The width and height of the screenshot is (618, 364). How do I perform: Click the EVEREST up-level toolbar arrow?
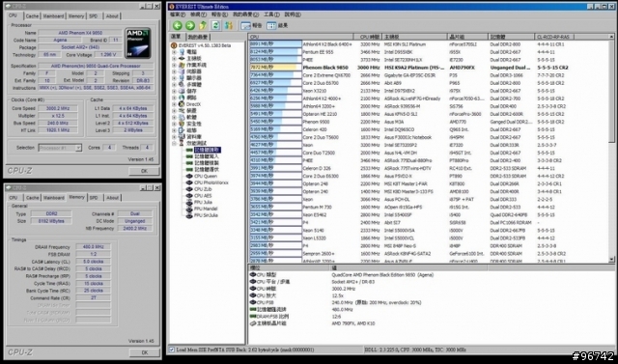point(203,26)
